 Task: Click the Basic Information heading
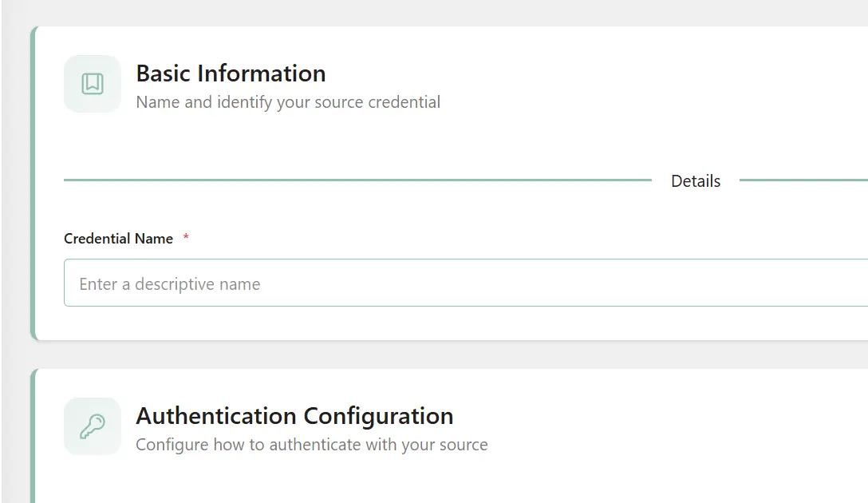(x=231, y=73)
